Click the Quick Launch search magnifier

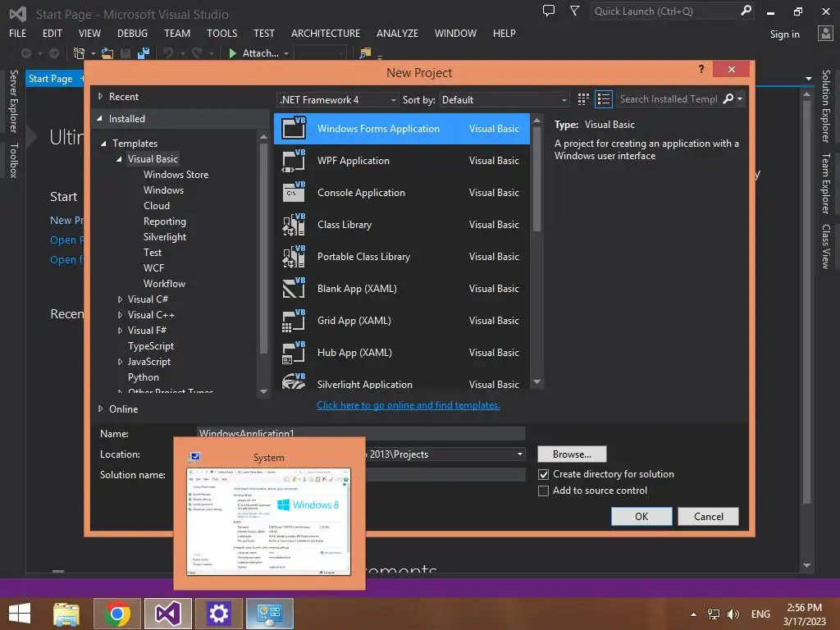point(746,11)
